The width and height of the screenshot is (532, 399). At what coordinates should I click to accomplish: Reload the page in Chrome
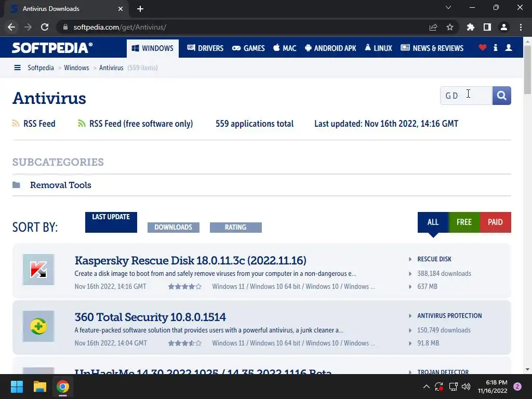pyautogui.click(x=45, y=27)
